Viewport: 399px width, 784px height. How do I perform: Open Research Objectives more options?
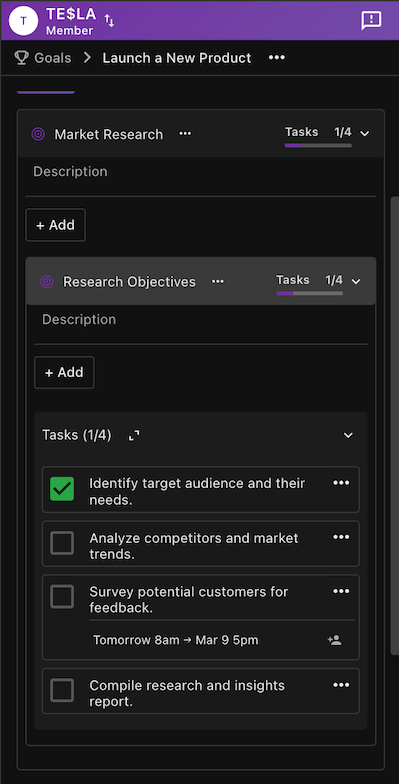(218, 282)
